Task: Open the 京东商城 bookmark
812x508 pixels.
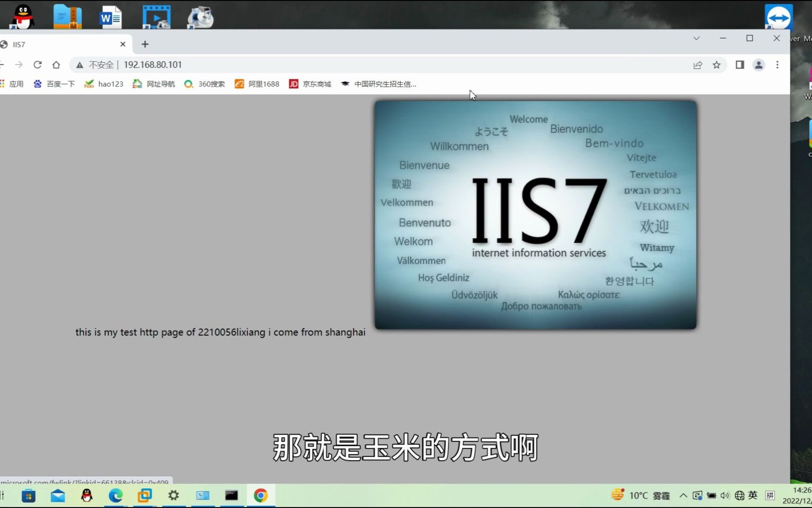Action: point(310,84)
